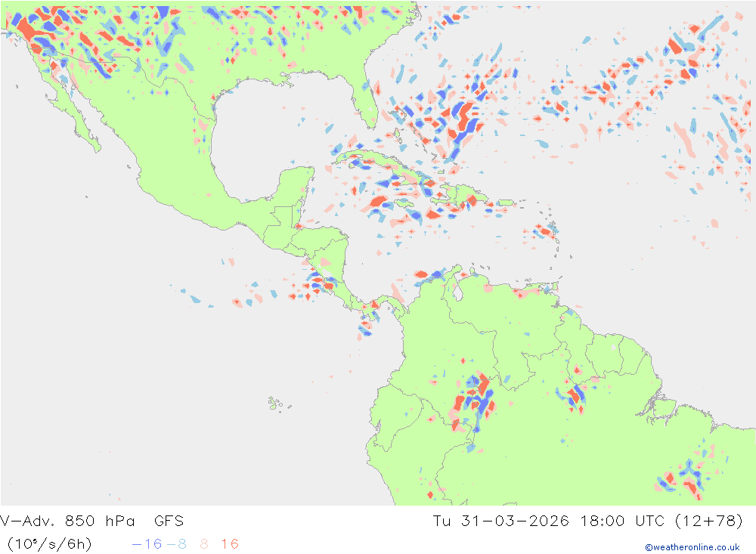
Task: Click the -16 legend value
Action: tap(147, 544)
